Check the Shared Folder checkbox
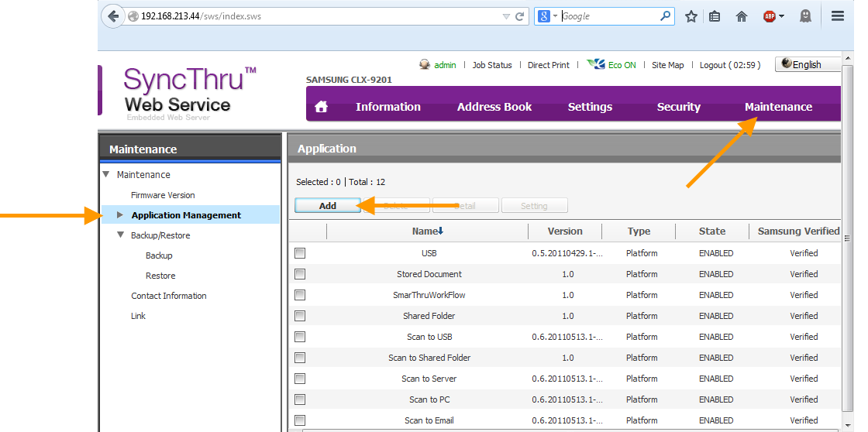 coord(300,316)
